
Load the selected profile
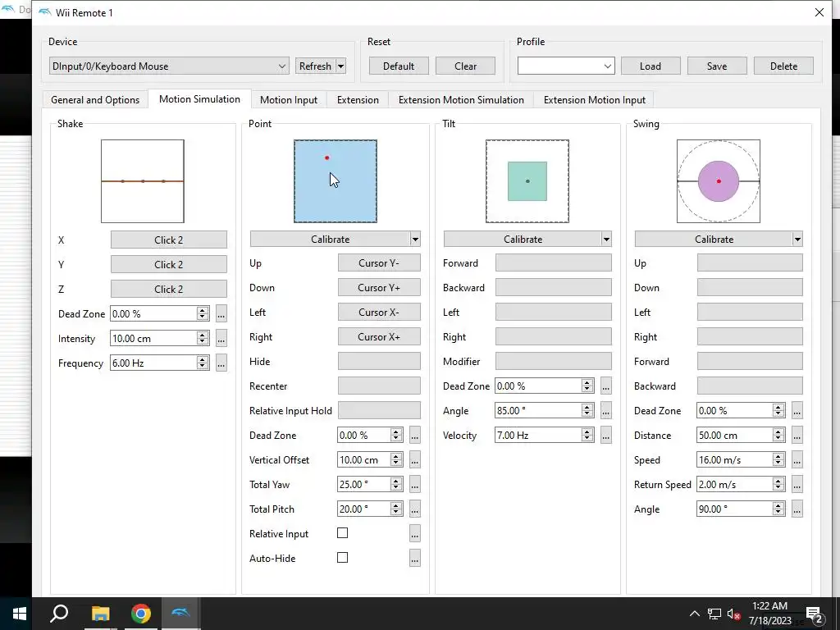coord(651,66)
